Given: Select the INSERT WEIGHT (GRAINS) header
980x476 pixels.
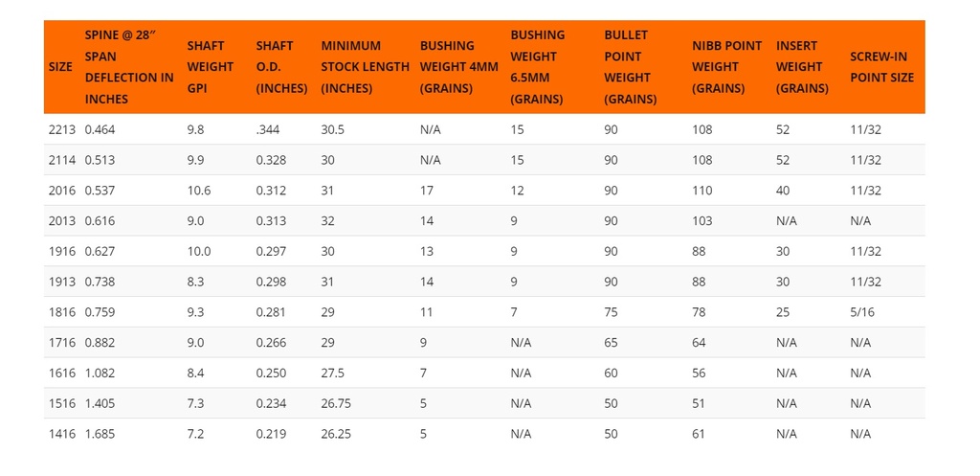Looking at the screenshot, I should [803, 67].
